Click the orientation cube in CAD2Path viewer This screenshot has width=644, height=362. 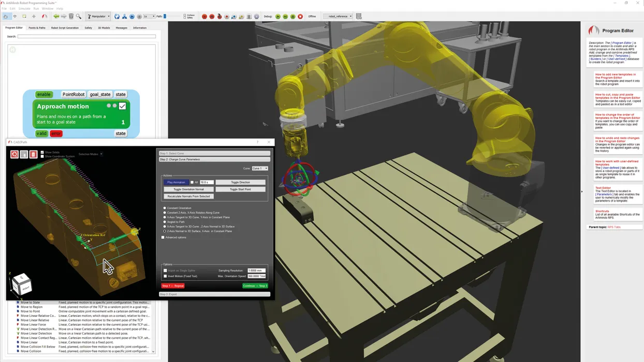pos(22,285)
